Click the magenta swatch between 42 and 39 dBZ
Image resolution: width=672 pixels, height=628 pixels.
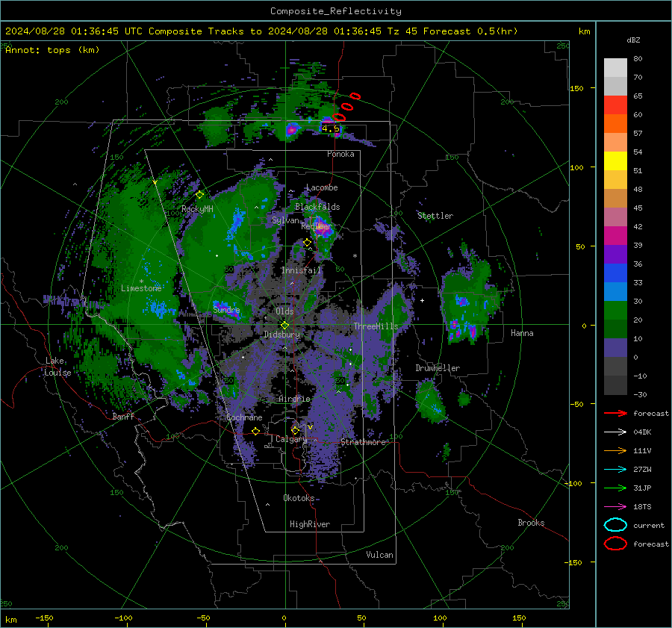615,236
